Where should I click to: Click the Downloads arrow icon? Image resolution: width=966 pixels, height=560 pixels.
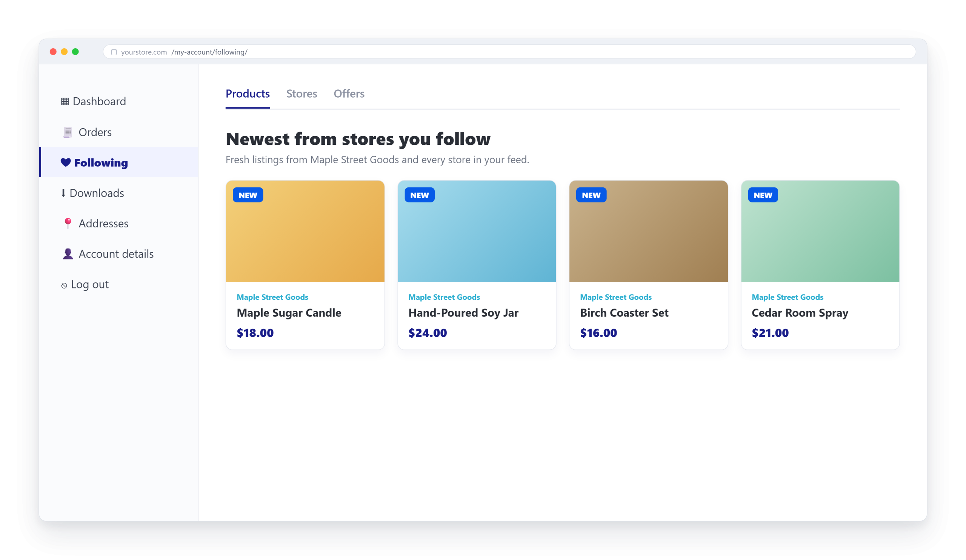(63, 193)
